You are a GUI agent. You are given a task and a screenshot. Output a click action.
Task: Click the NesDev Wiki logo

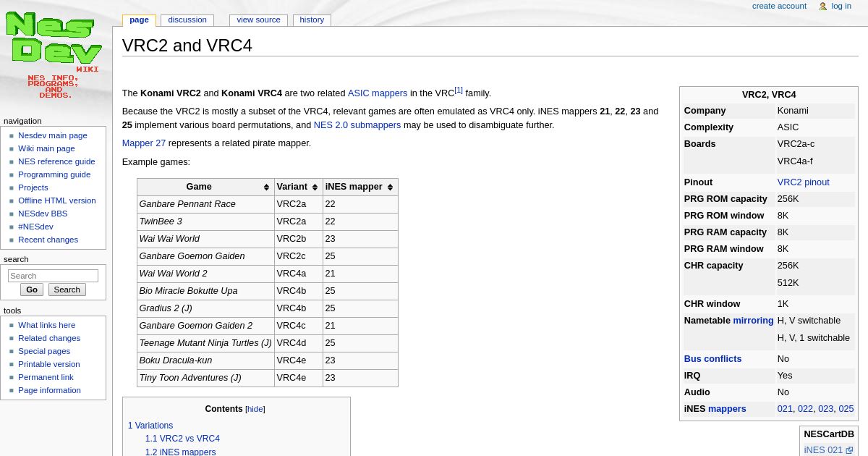(54, 56)
